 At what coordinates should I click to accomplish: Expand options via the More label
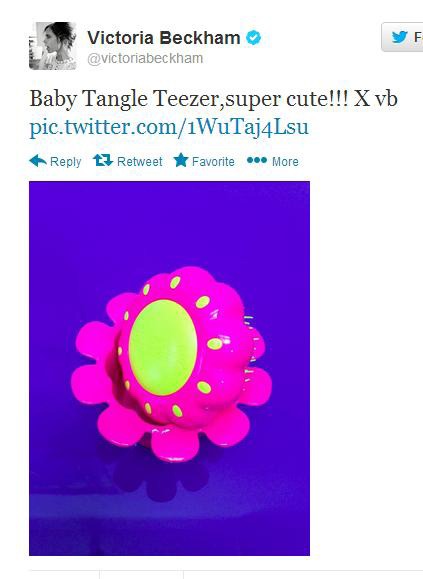[x=285, y=162]
